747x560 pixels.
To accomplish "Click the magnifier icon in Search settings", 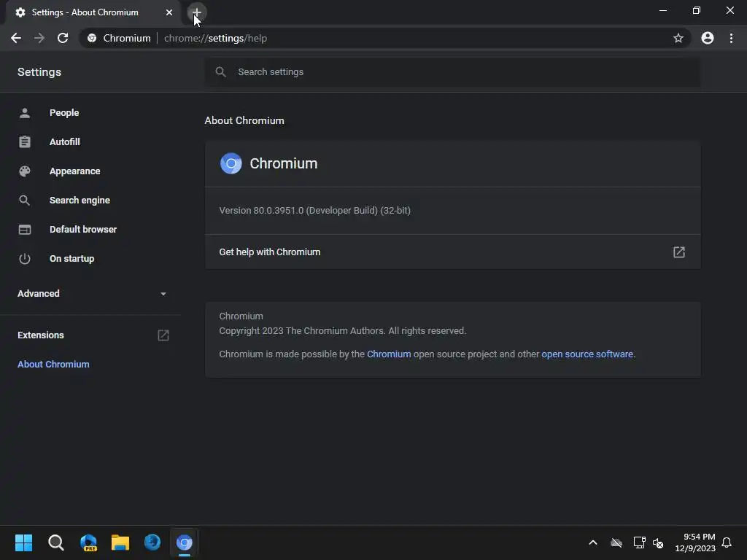I will (x=220, y=72).
